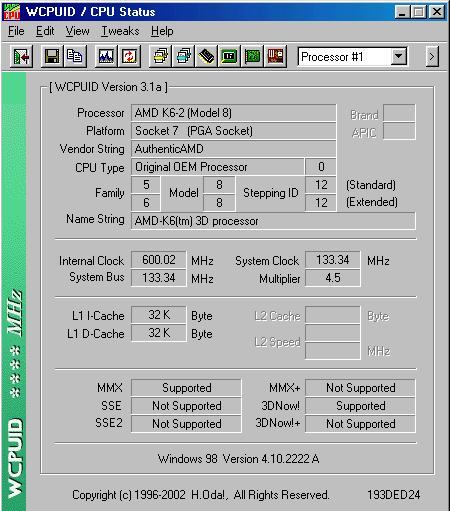Click the SSE Not Supported field
Screen dimensions: 450x511
[186, 406]
